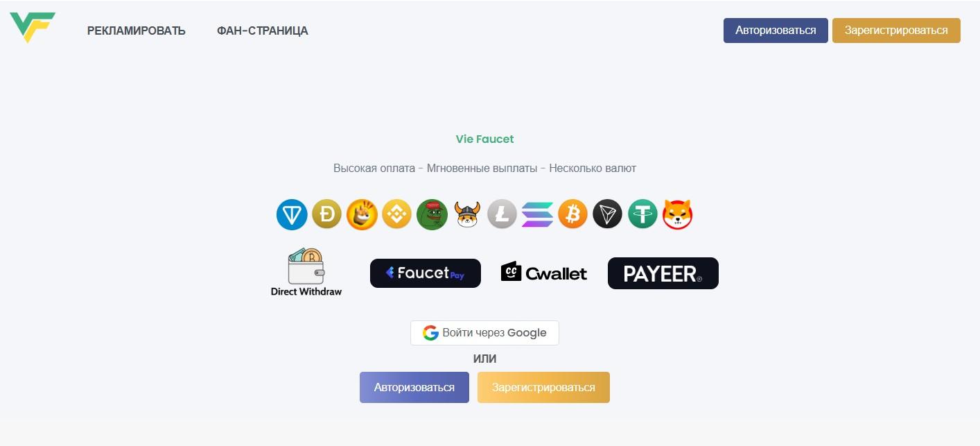
Task: Click the header Зарегистрироваться button
Action: coord(896,31)
